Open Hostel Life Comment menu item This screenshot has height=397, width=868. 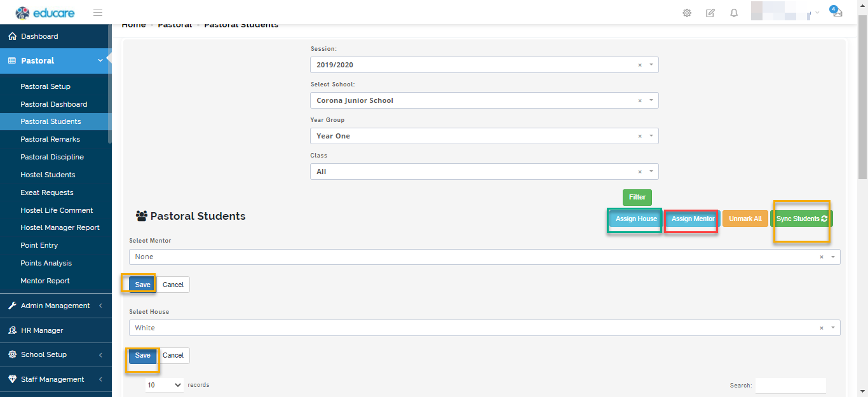pos(57,210)
